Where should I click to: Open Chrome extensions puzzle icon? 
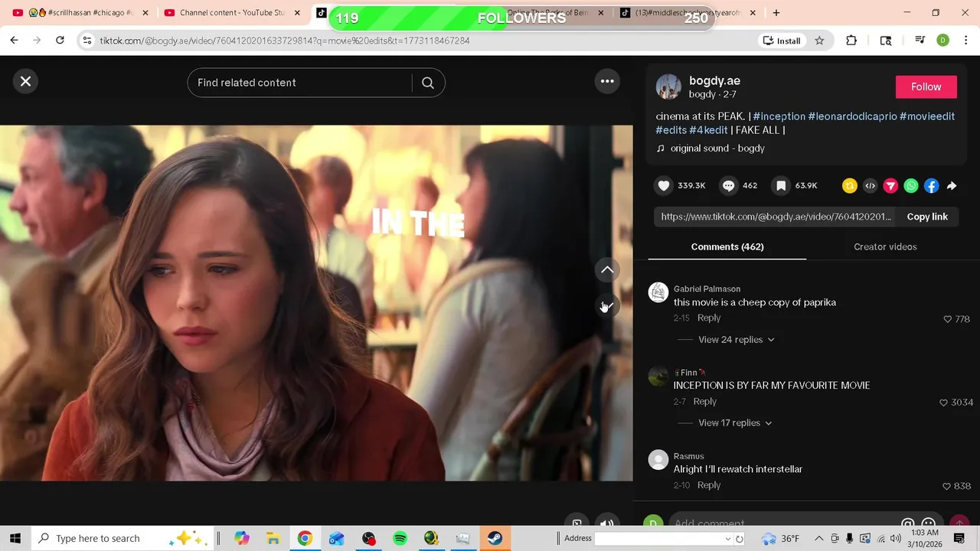(x=851, y=41)
